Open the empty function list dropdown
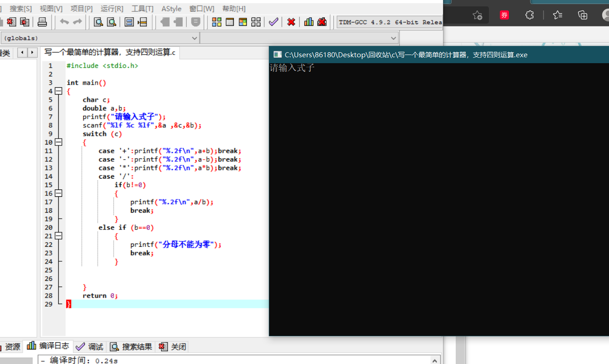 pos(299,38)
